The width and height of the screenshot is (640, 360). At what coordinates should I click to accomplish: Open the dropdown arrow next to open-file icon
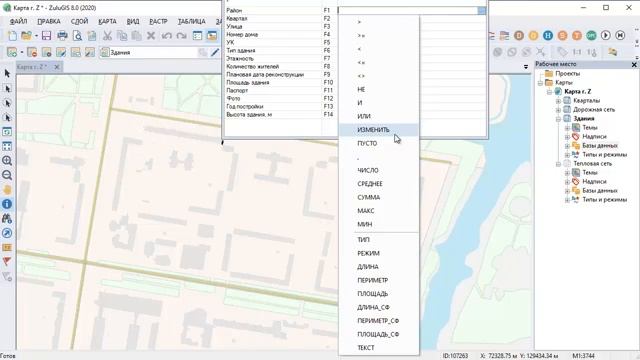coord(36,36)
